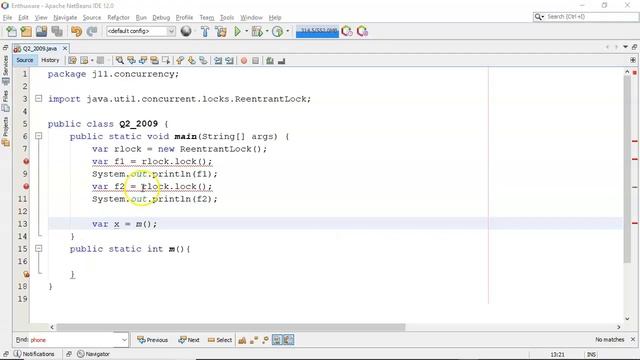Click Shift Line Left editor icon

coord(218,60)
